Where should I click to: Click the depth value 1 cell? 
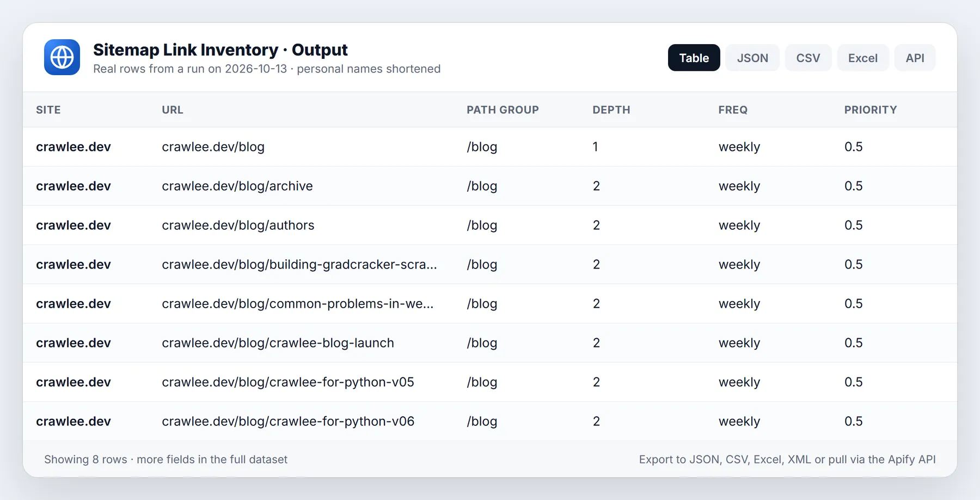pos(595,147)
